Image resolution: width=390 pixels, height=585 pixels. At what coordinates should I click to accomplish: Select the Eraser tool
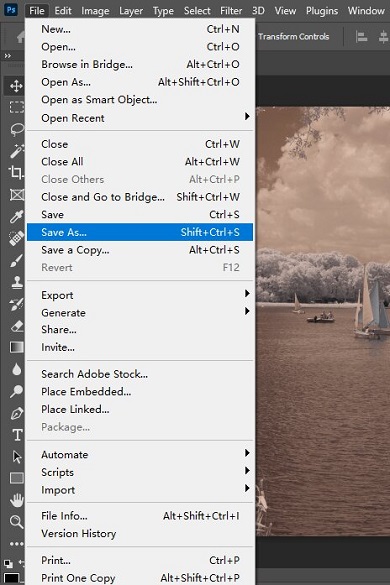16,326
